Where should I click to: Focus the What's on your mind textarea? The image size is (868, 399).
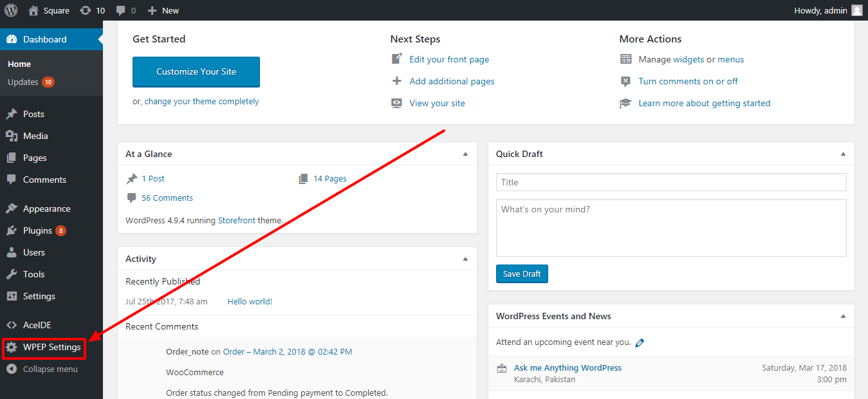(x=671, y=228)
